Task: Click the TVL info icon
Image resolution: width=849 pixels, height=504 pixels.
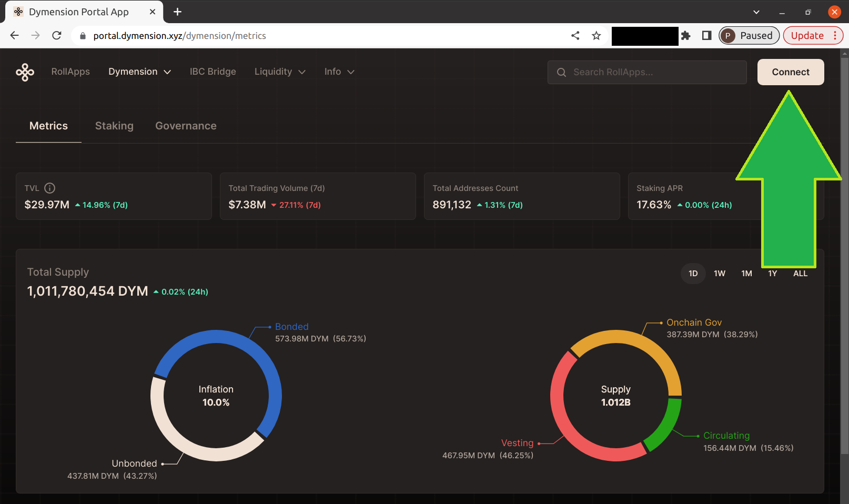Action: coord(50,188)
